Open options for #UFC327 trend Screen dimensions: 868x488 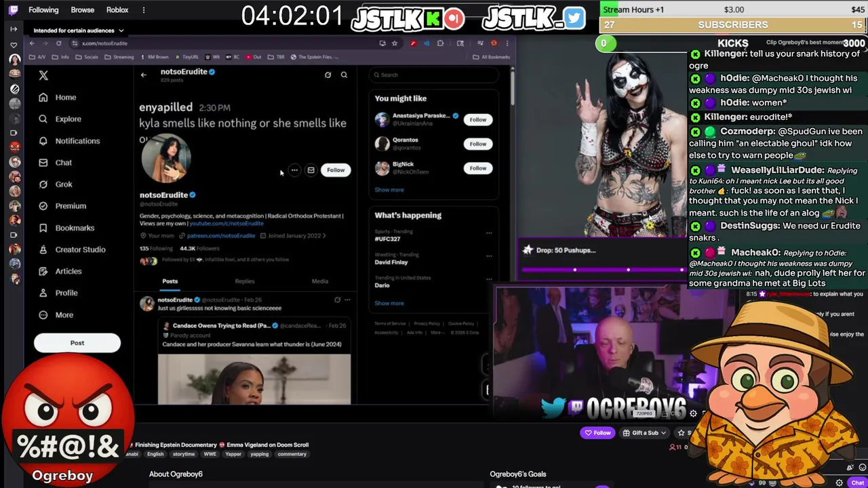489,233
